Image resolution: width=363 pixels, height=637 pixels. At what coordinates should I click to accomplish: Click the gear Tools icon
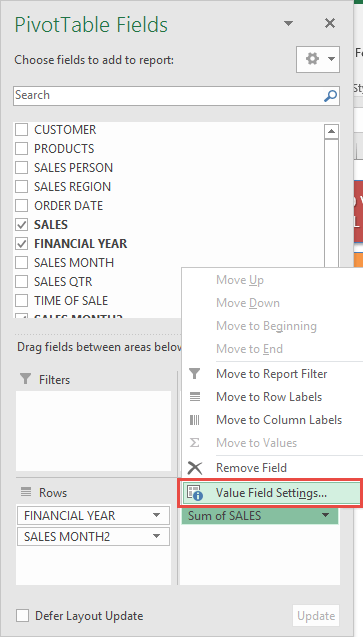tap(312, 59)
